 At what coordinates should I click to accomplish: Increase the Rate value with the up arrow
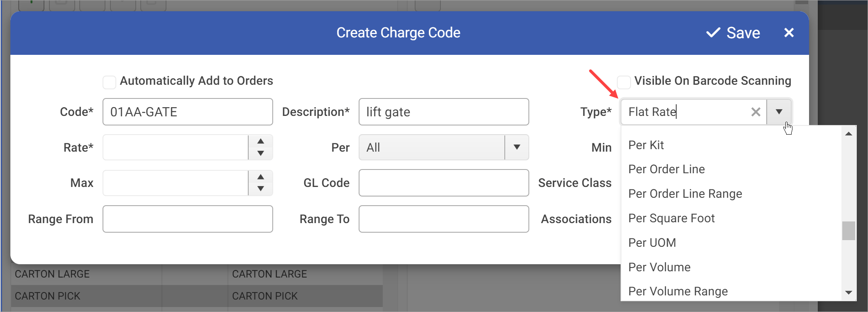tap(260, 141)
